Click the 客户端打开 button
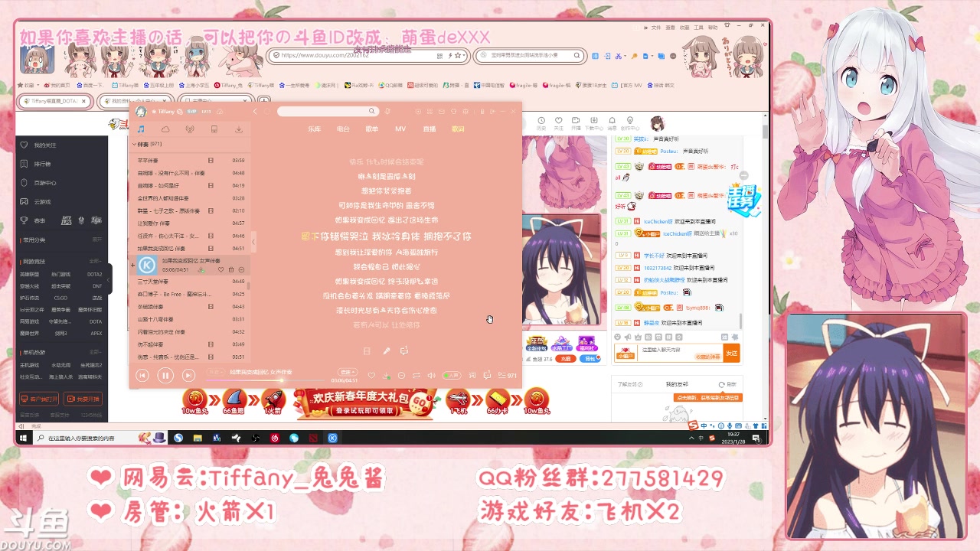 [x=39, y=399]
